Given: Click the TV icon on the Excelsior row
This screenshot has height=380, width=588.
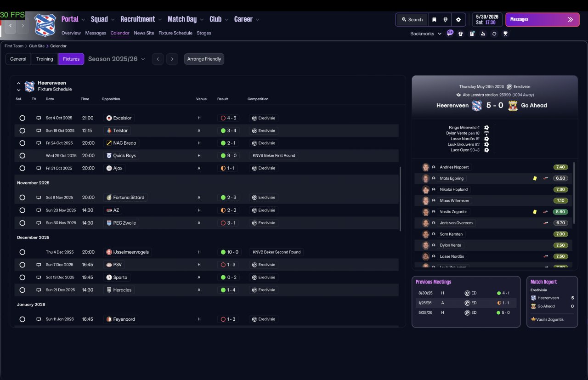Looking at the screenshot, I should click(39, 118).
